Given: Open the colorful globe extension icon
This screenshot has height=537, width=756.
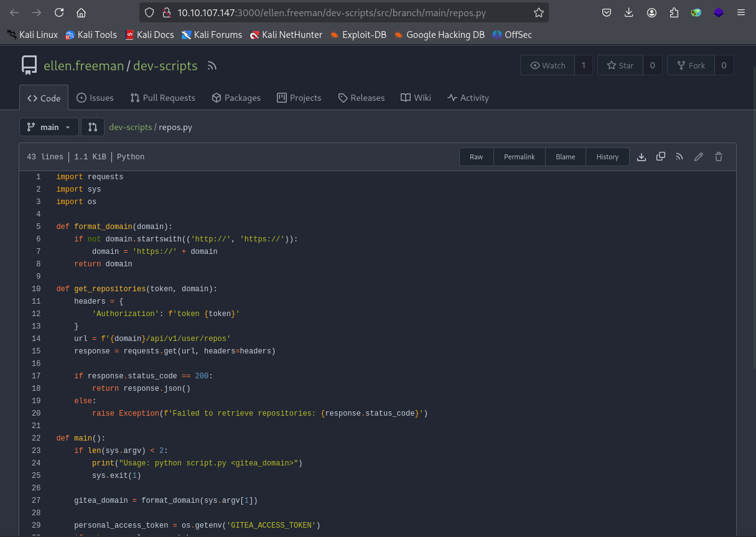Looking at the screenshot, I should (696, 12).
